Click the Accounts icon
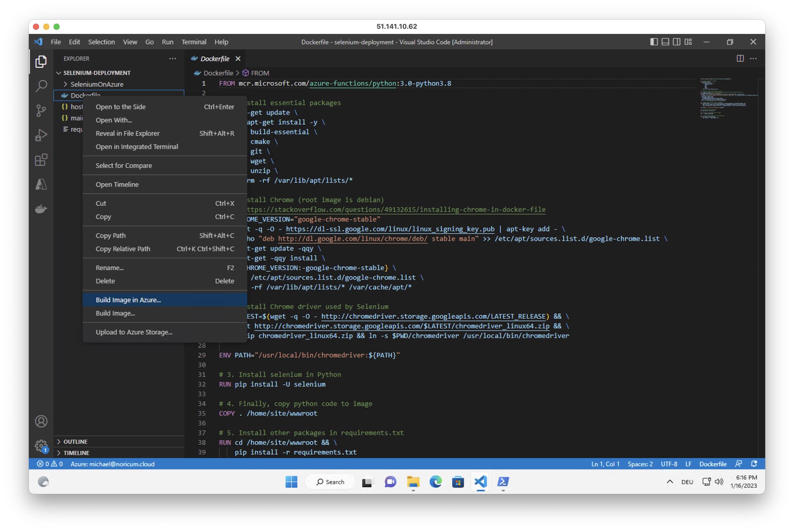The height and width of the screenshot is (532, 794). click(x=41, y=421)
